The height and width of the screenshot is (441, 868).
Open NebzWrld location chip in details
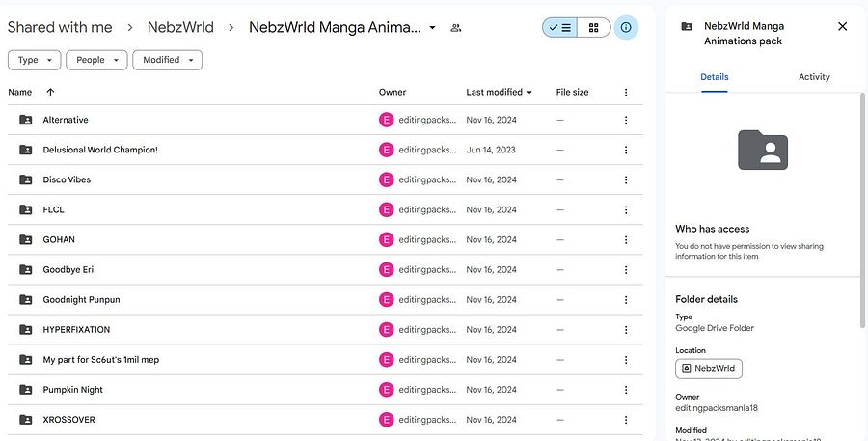(709, 369)
